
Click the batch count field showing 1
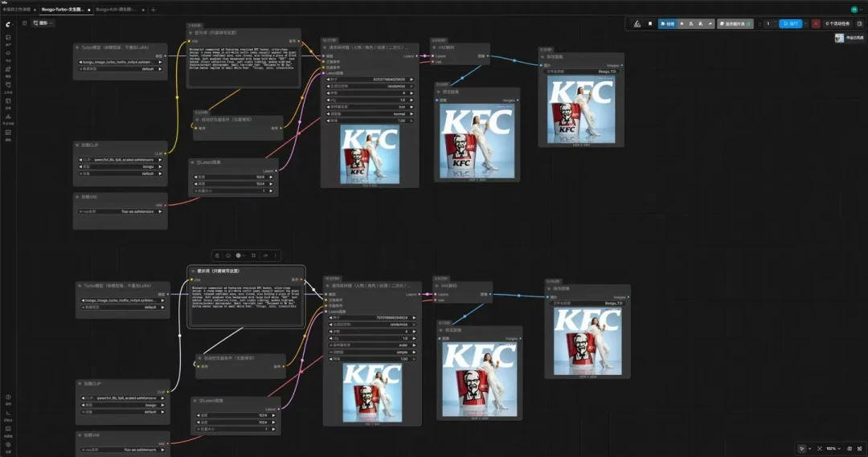[x=768, y=24]
